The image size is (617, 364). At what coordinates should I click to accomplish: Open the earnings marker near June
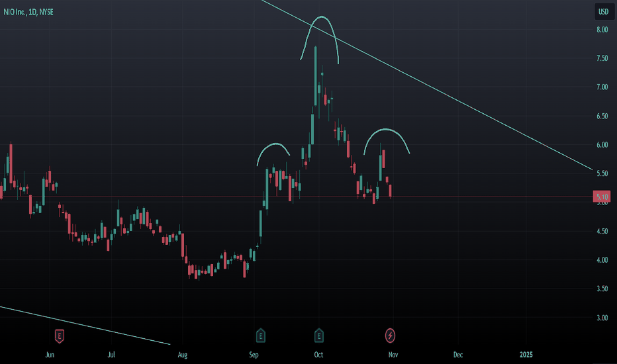pyautogui.click(x=59, y=336)
